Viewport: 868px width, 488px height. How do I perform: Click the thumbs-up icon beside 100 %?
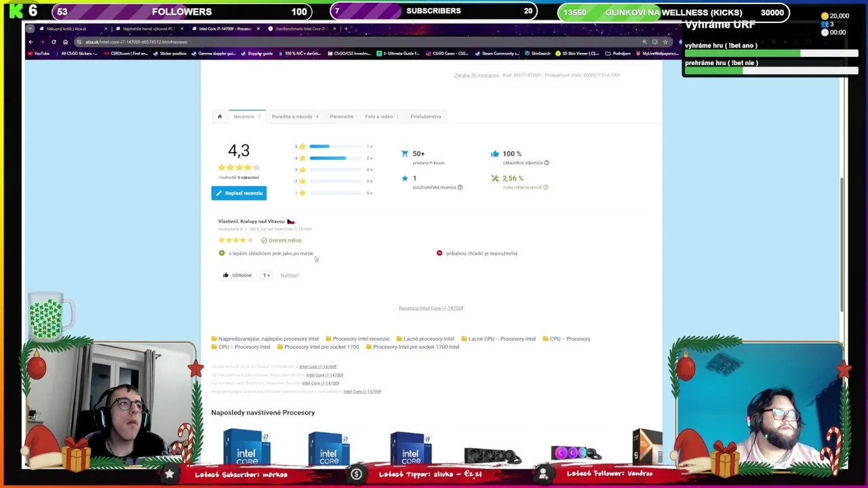(x=494, y=154)
